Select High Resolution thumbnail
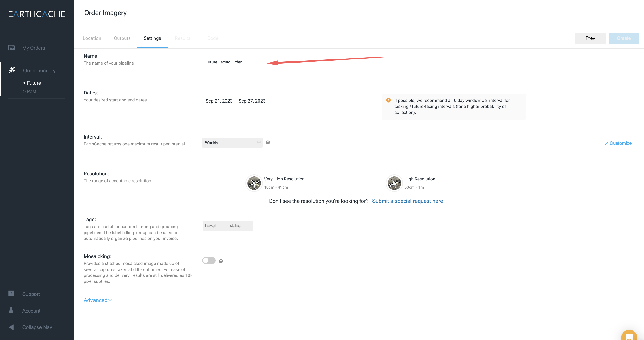This screenshot has width=644, height=340. click(394, 183)
